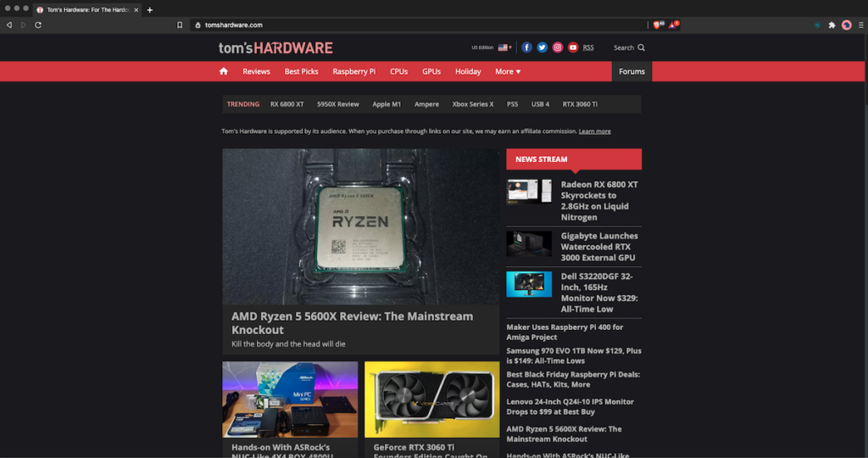Go back using the browser back arrow
This screenshot has height=458, width=868.
(8, 25)
